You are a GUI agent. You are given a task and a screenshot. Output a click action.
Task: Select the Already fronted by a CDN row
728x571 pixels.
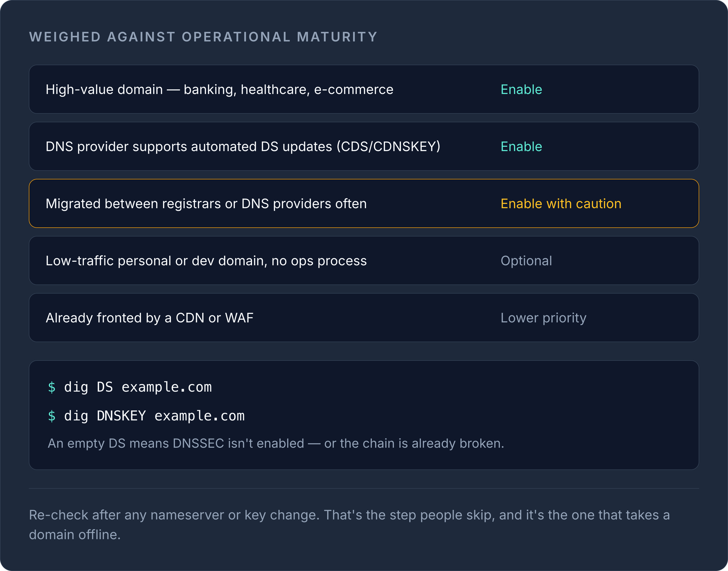click(364, 318)
